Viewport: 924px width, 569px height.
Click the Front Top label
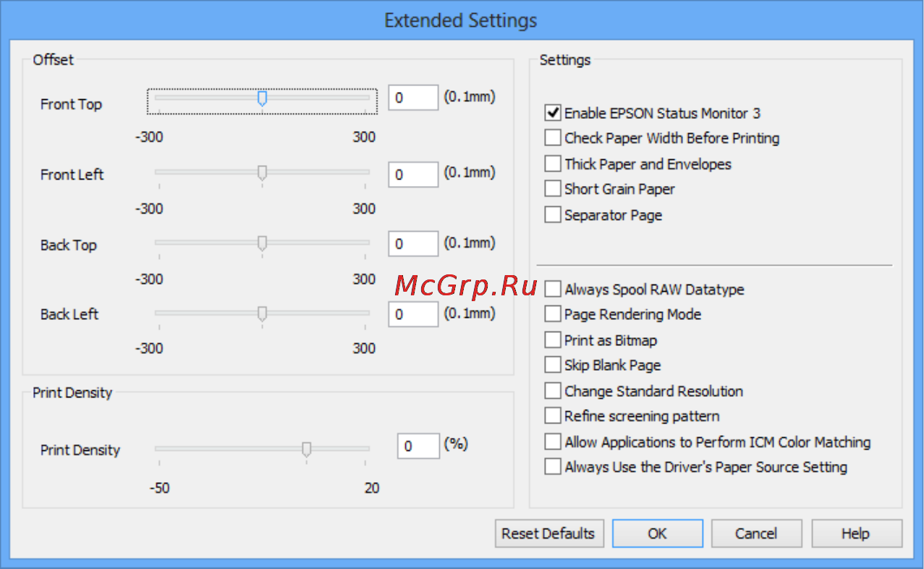pyautogui.click(x=71, y=104)
